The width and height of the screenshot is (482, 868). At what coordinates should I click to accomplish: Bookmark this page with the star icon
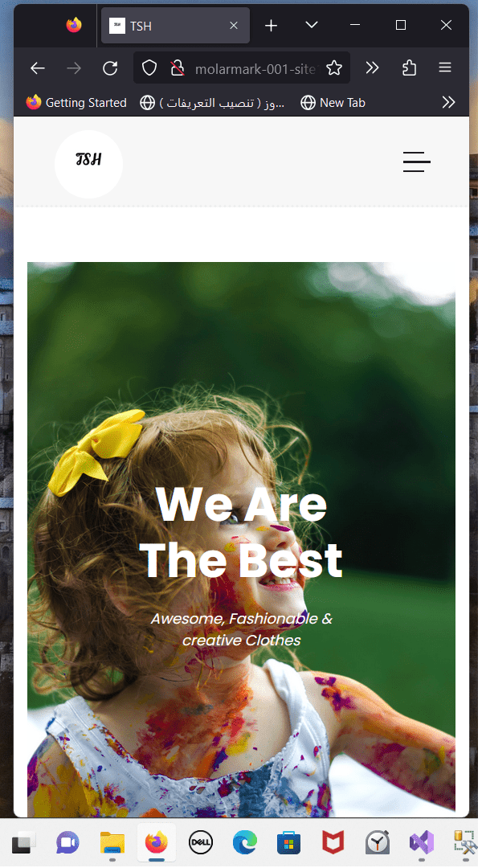[x=334, y=68]
